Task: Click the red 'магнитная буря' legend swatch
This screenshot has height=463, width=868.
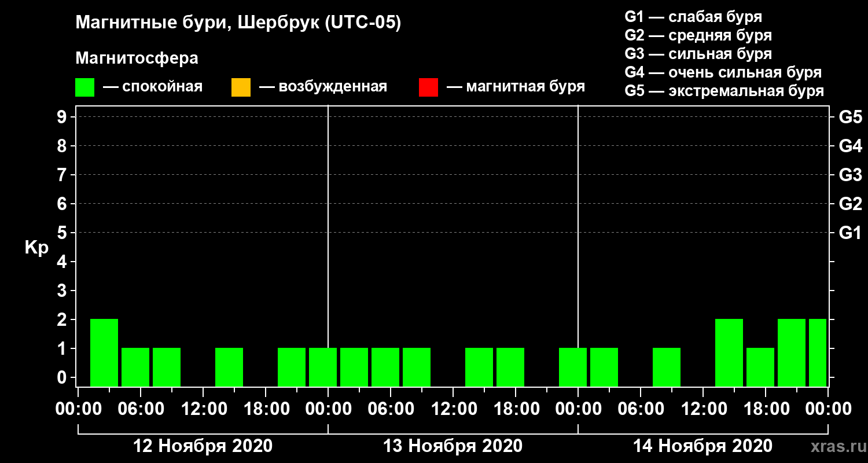Action: [x=428, y=87]
